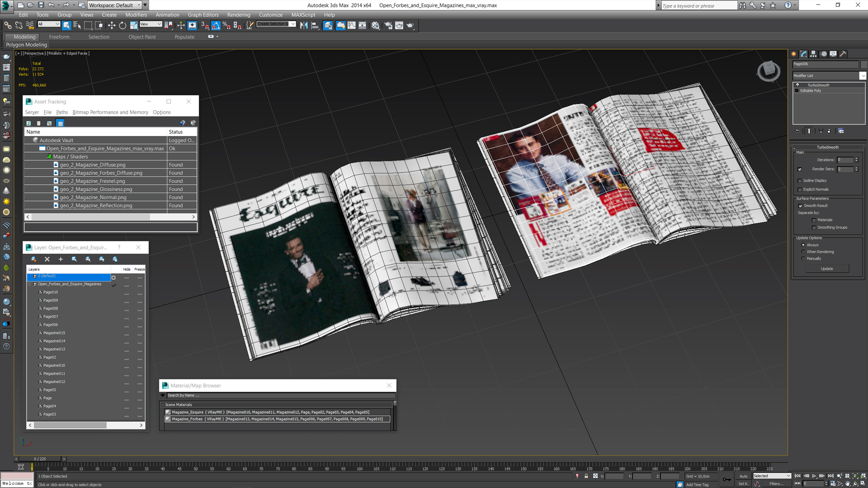Enable the Explicit Normals checkbox

[x=800, y=190]
